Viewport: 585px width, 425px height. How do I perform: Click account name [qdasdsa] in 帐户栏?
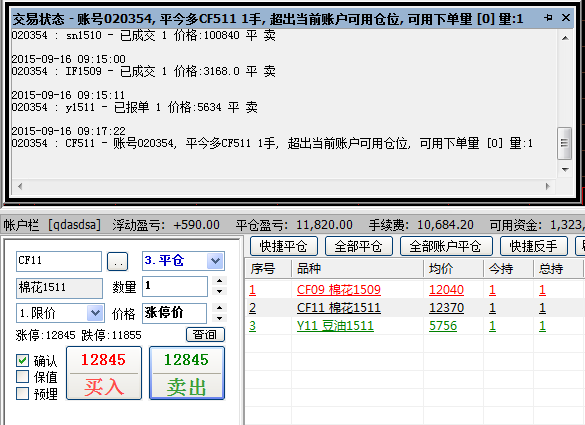point(75,225)
